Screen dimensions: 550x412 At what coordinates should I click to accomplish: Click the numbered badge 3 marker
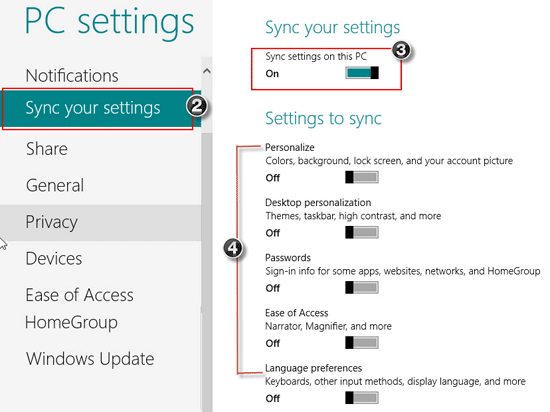coord(401,50)
